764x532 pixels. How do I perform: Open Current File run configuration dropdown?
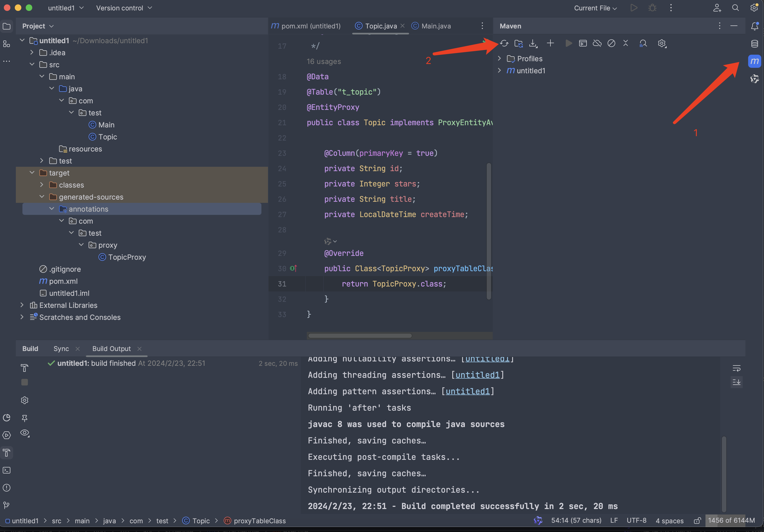[595, 8]
